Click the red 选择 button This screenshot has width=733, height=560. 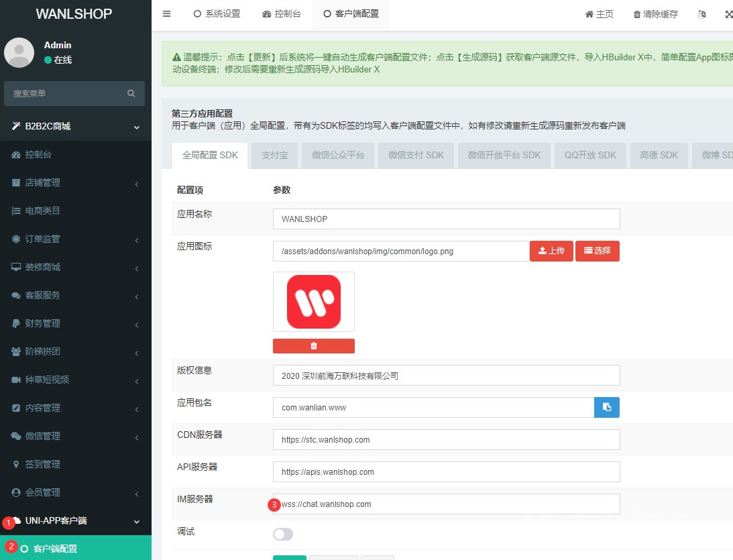pos(598,251)
